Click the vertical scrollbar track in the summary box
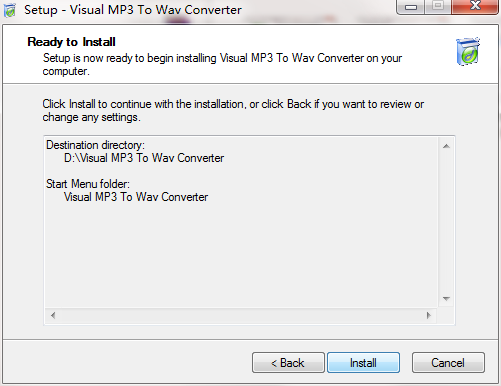Viewport: 501px width, 386px height. [x=446, y=222]
